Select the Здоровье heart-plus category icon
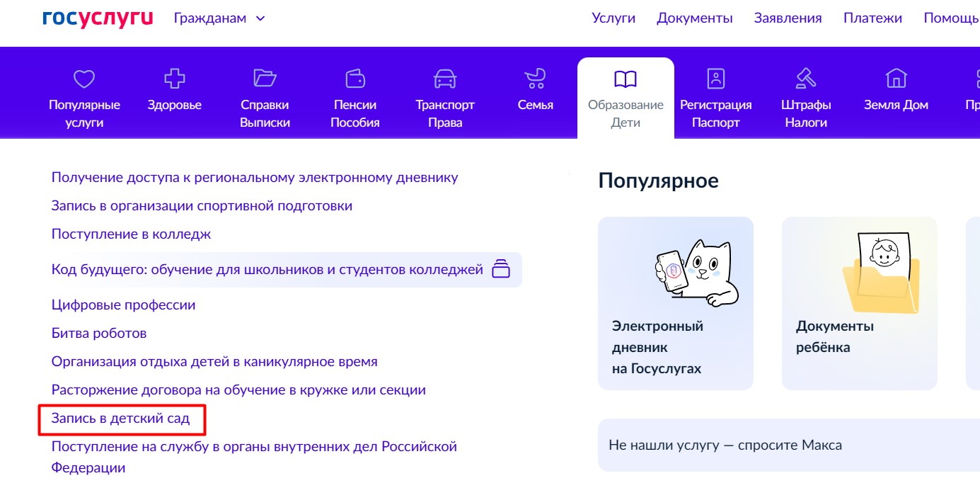Screen dimensions: 980x488 tap(173, 78)
